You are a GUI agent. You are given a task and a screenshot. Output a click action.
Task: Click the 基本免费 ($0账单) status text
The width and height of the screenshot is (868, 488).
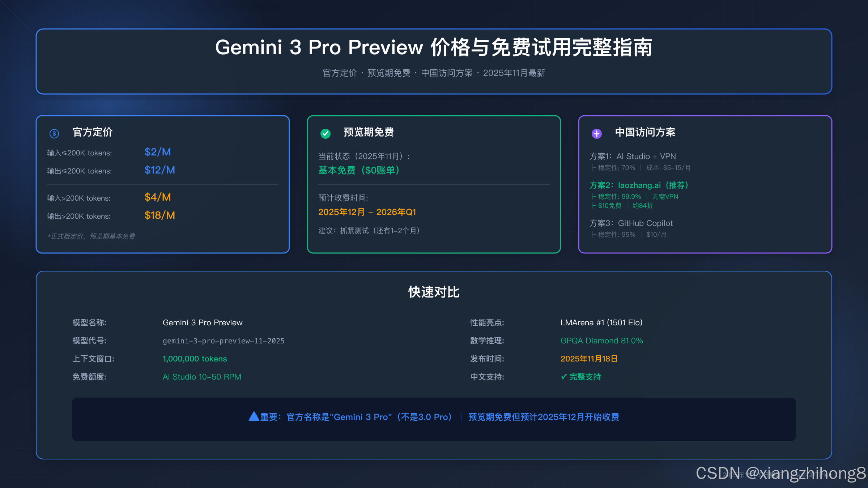pos(359,170)
